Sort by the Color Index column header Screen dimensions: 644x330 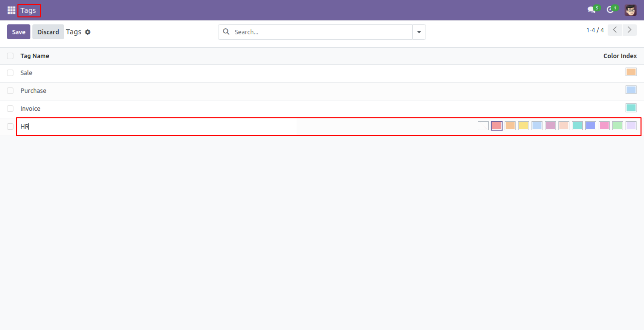[x=620, y=56]
